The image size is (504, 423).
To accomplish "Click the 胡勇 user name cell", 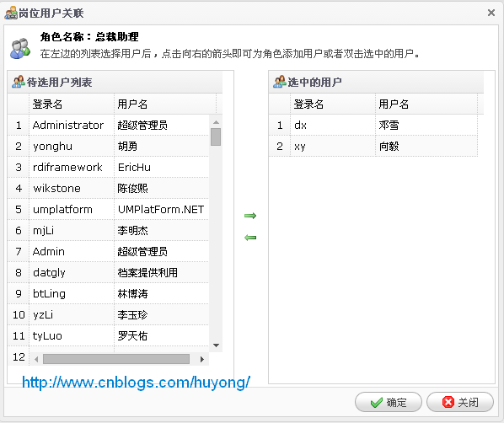I will (161, 147).
